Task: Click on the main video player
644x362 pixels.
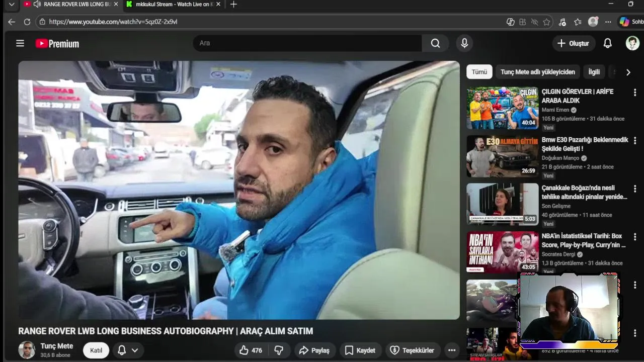Action: (239, 190)
